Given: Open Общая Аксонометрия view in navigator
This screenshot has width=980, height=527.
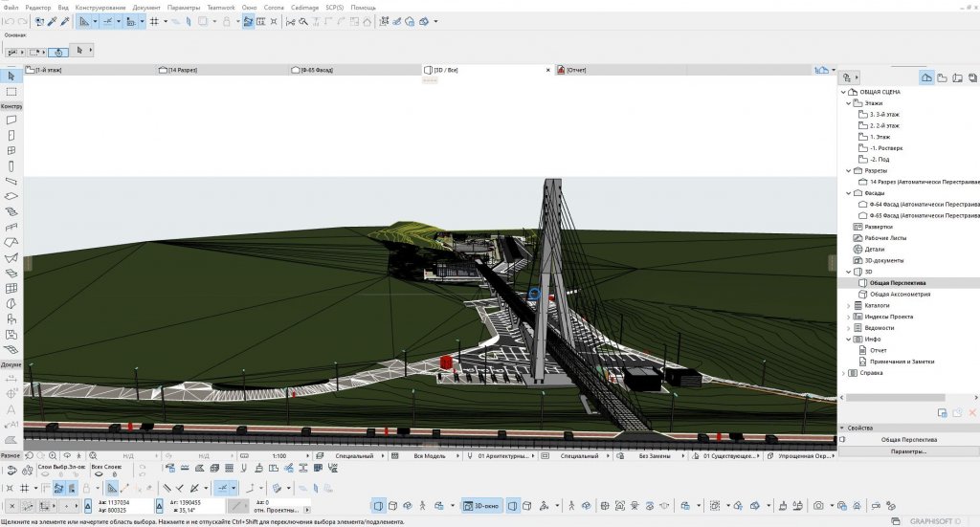Looking at the screenshot, I should [x=900, y=295].
